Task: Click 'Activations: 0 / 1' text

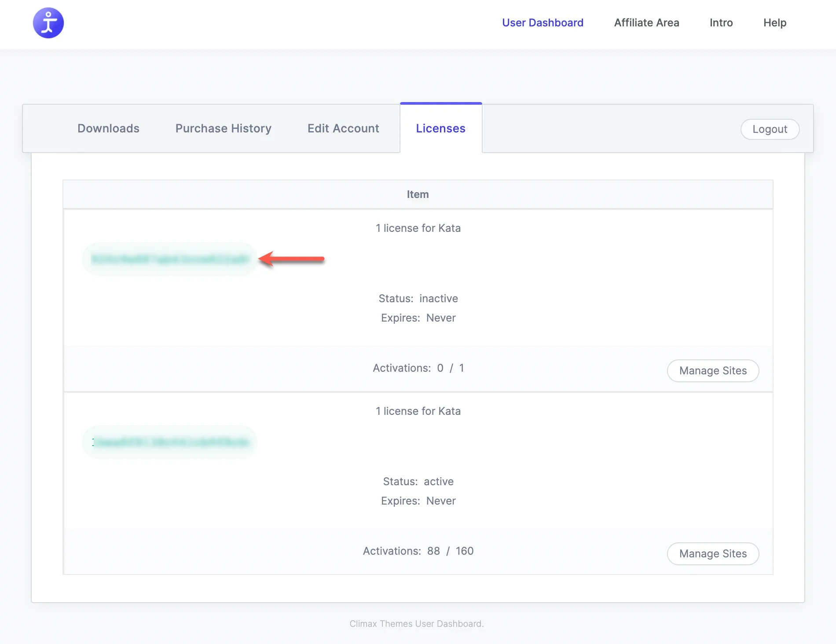Action: (418, 368)
